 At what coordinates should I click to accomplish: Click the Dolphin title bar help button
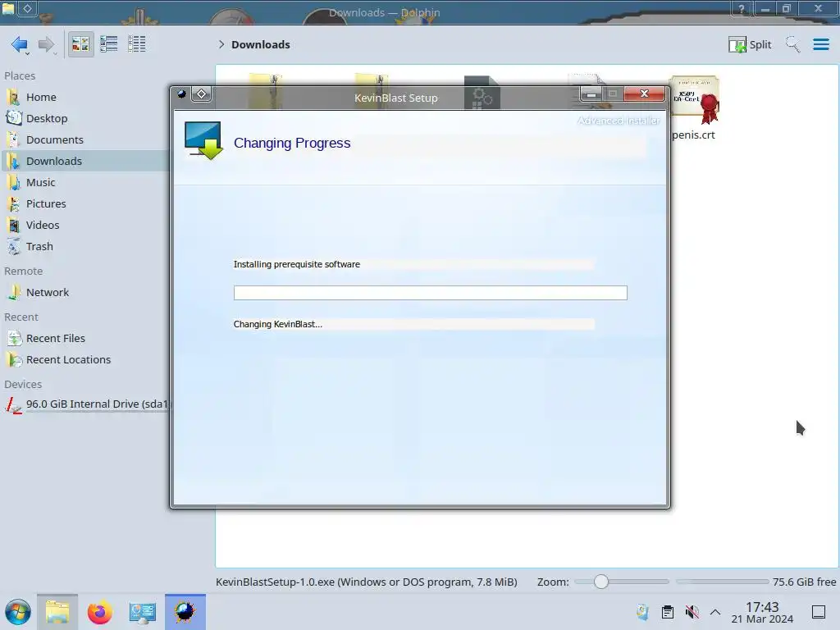pyautogui.click(x=742, y=8)
